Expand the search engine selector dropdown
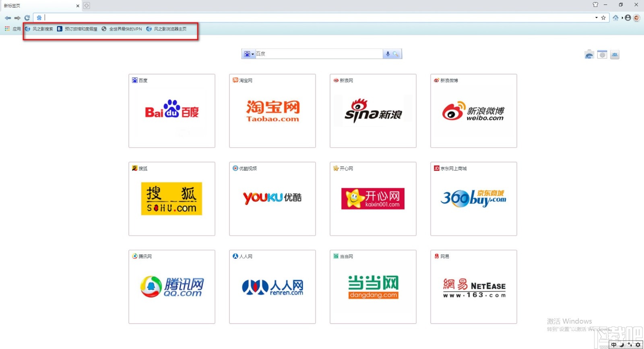The height and width of the screenshot is (349, 644). point(249,54)
